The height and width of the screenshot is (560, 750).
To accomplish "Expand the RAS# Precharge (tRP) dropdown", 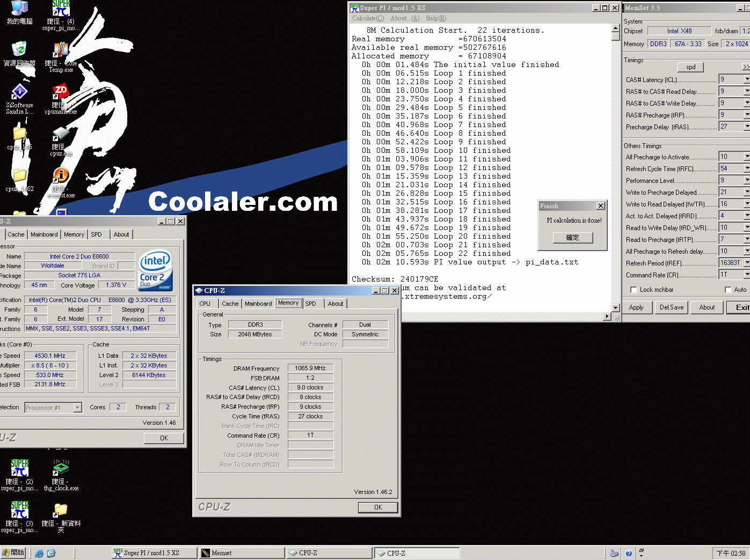I will tap(747, 115).
